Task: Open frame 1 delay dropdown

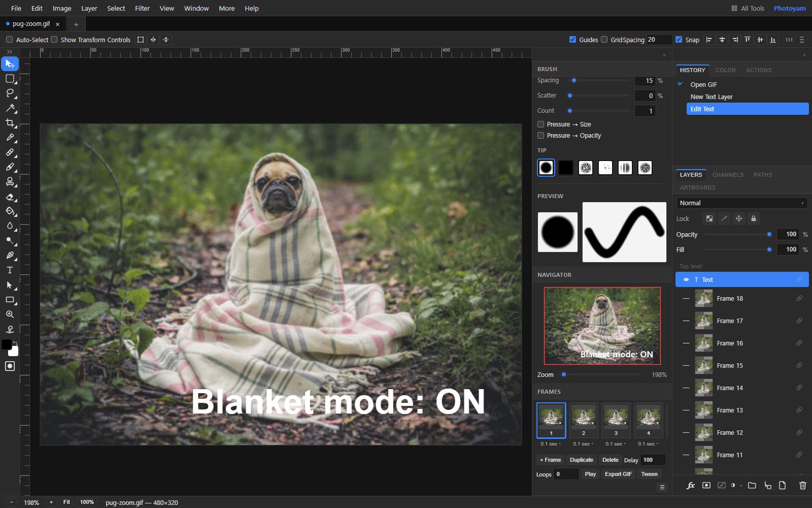Action: point(551,444)
